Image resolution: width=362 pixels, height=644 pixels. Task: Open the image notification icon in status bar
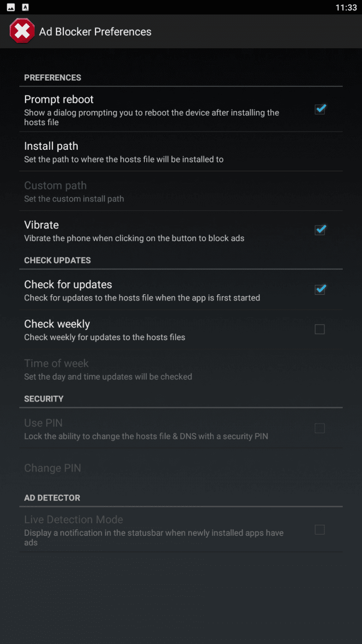coord(11,7)
